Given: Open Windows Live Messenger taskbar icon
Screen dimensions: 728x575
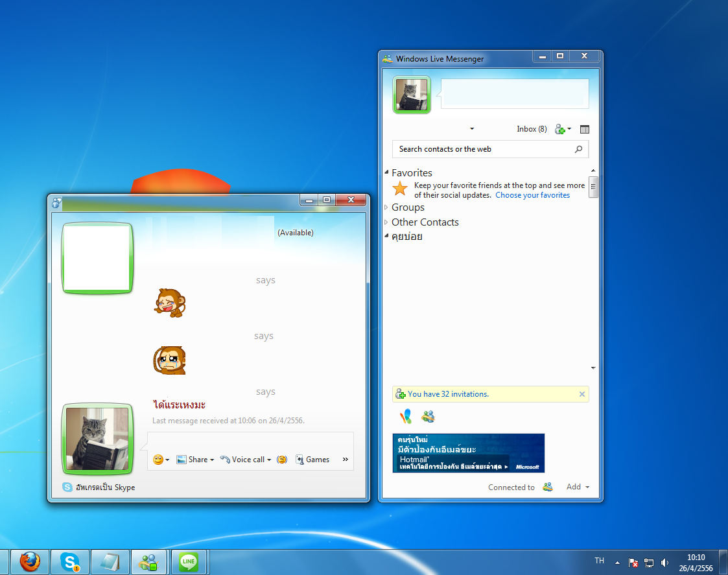Looking at the screenshot, I should (148, 562).
